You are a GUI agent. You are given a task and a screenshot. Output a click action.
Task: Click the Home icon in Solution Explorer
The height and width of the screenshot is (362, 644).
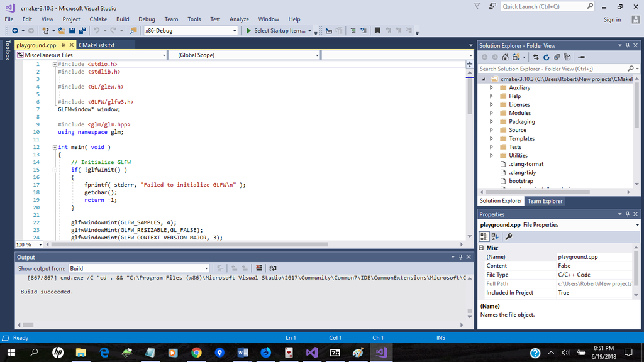[x=505, y=57]
